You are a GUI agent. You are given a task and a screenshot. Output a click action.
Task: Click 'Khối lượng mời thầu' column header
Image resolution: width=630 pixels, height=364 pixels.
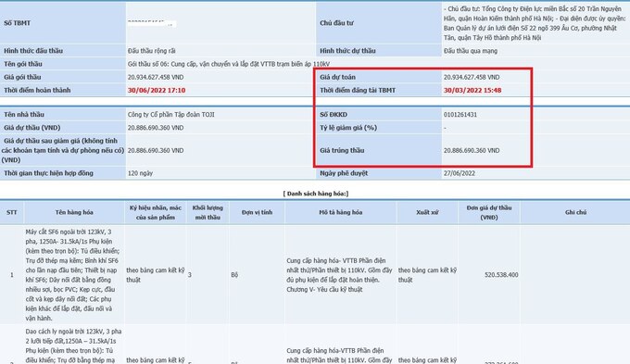(208, 212)
